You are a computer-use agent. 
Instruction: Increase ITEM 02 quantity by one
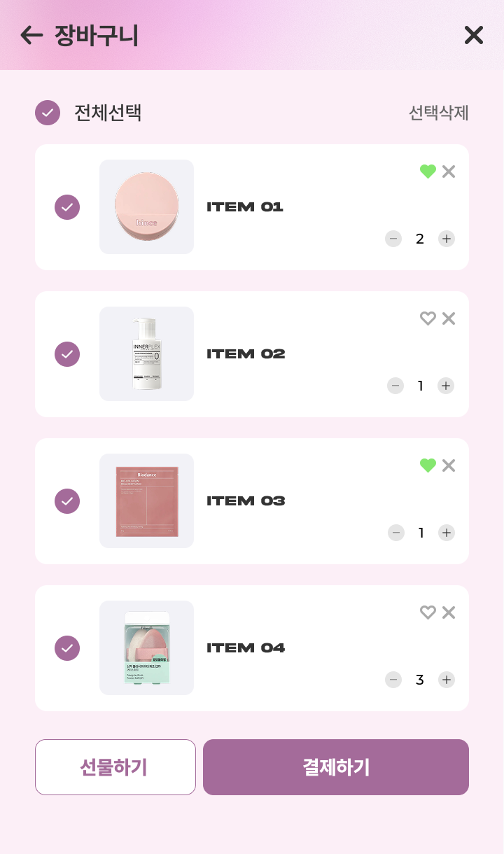point(446,386)
